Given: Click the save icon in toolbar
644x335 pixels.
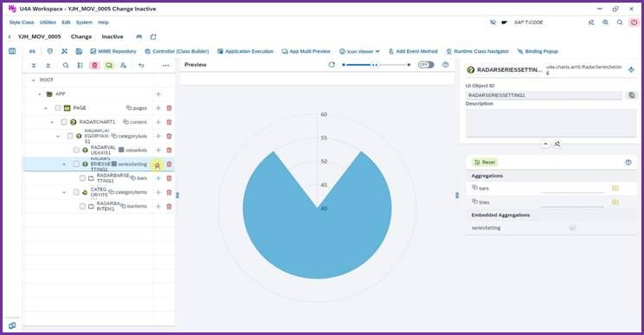Looking at the screenshot, I should click(79, 51).
